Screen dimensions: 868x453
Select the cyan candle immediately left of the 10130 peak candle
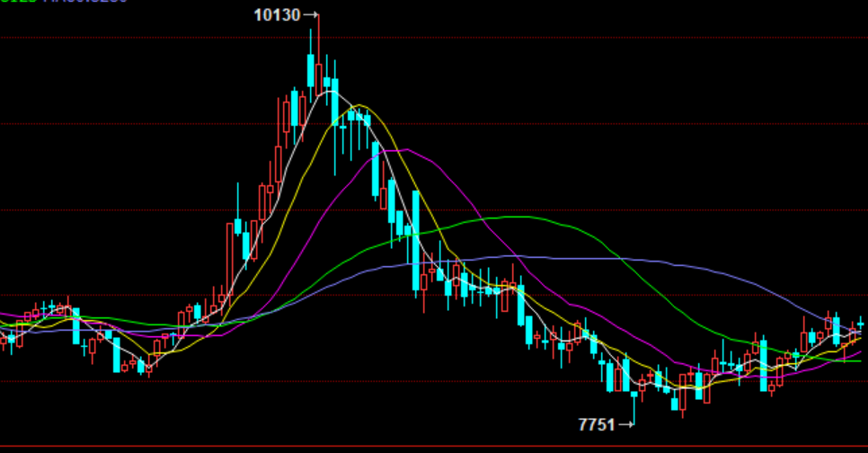click(311, 70)
